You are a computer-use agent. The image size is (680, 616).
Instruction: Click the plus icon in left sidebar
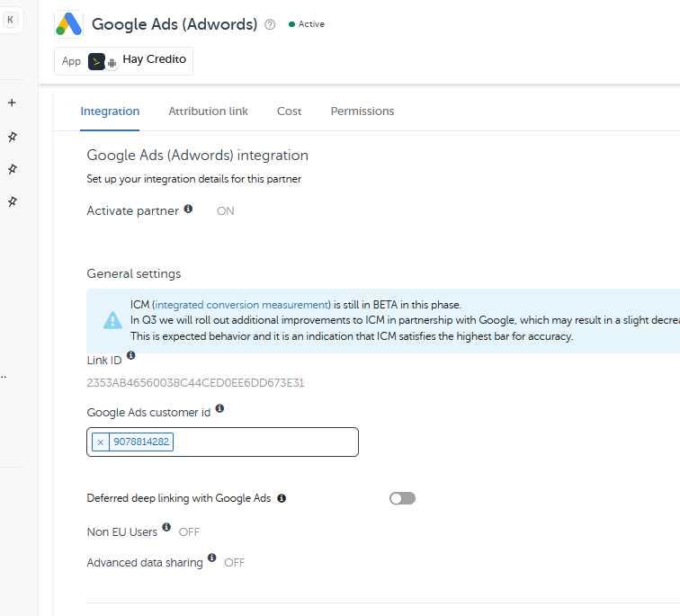click(x=12, y=103)
